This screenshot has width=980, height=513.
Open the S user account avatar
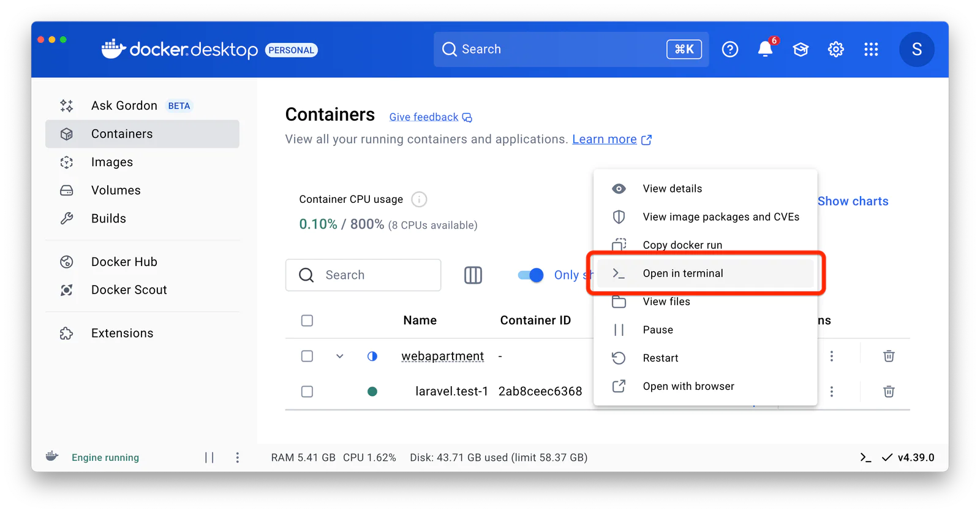(x=916, y=49)
